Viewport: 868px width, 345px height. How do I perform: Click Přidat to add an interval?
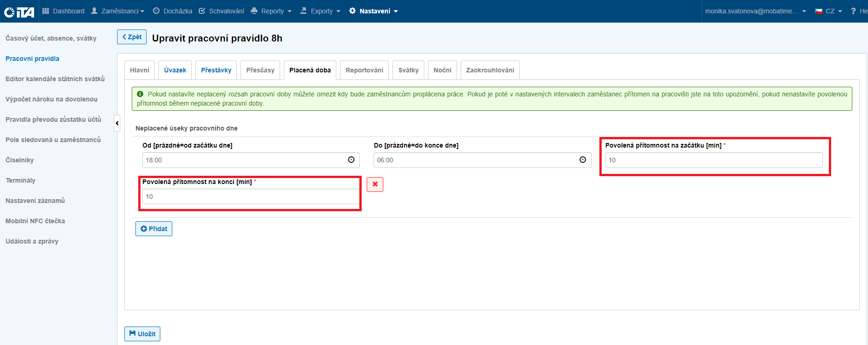154,229
